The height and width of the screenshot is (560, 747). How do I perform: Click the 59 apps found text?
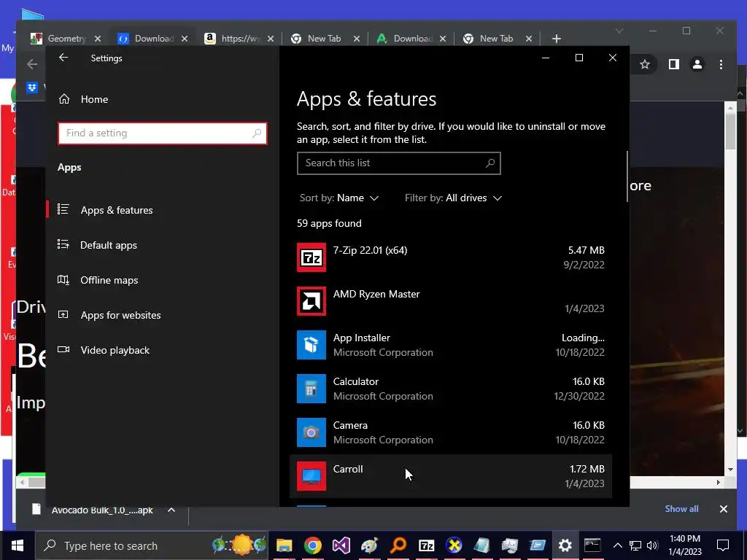click(x=329, y=223)
